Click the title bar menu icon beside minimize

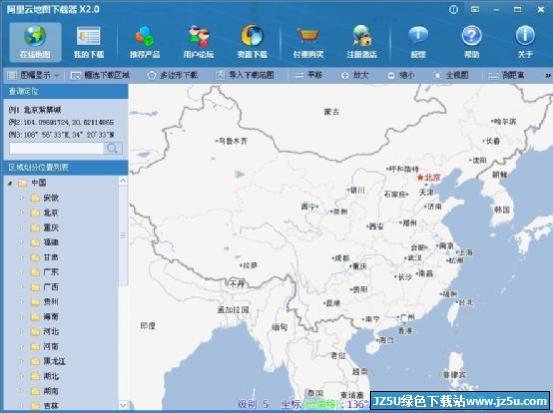[475, 10]
